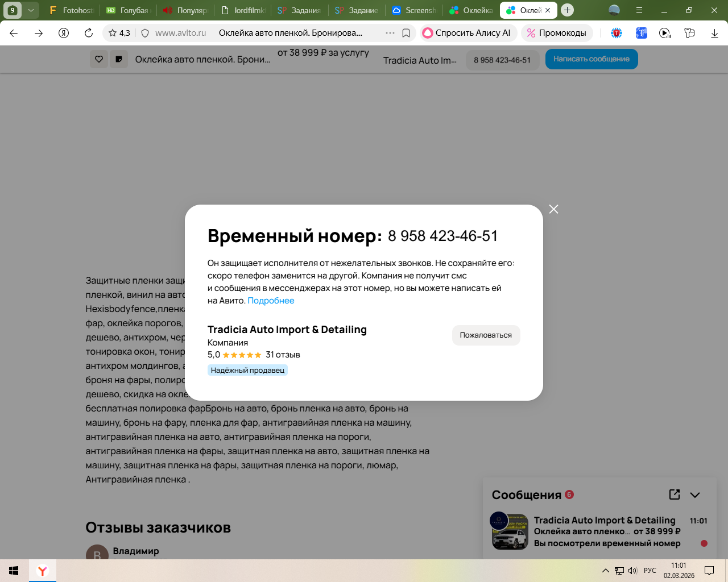Click the Надёжный продавец badge
The image size is (728, 582).
coord(247,370)
